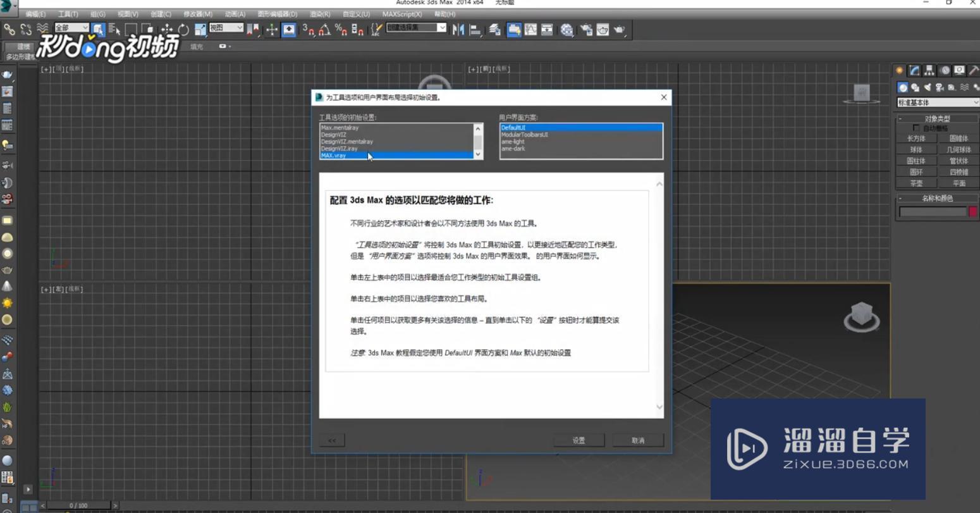Open Rendered Frame Window icon
Screen dimensions: 980x513
click(x=603, y=29)
